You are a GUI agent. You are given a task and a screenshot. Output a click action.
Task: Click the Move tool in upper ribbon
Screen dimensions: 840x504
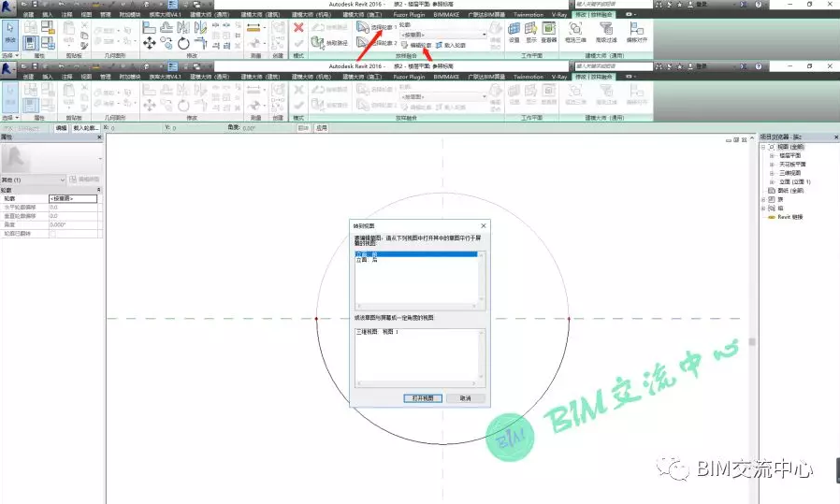point(150,43)
